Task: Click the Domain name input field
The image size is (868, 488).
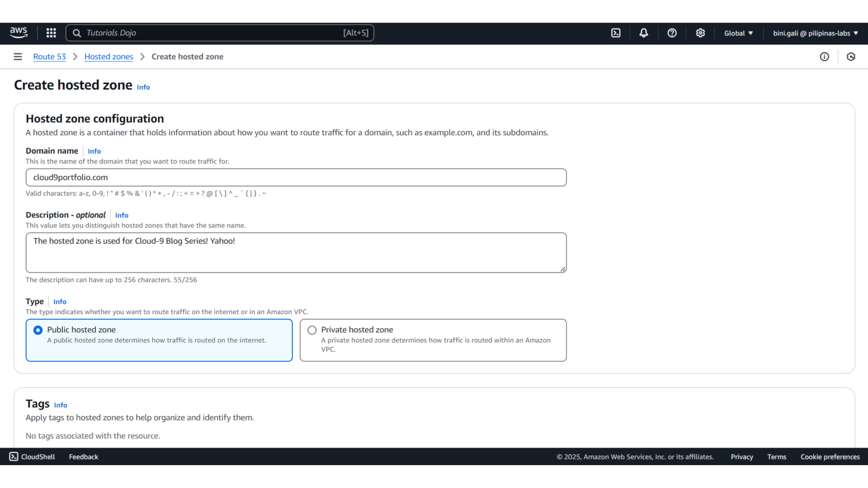Action: click(296, 178)
